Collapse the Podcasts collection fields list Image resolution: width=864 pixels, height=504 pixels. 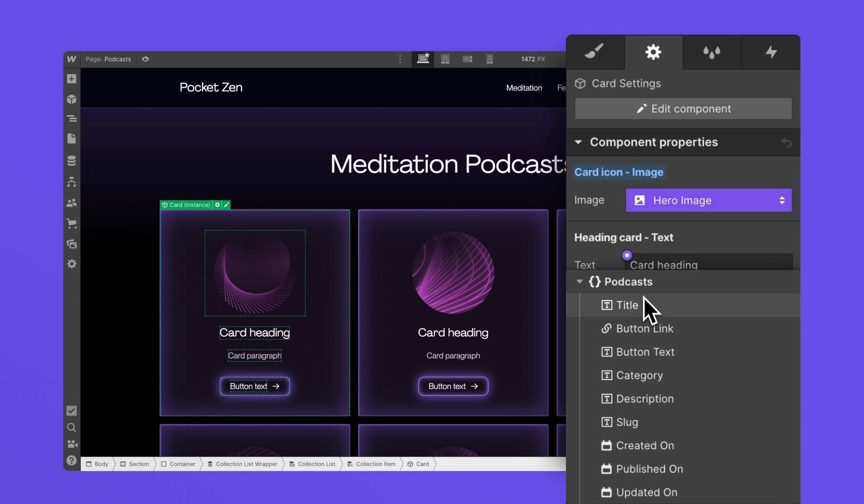pos(580,282)
